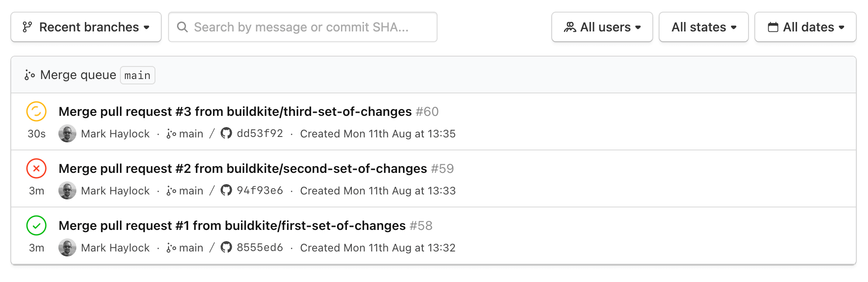
Task: Click the red failed status icon on build #59
Action: pyautogui.click(x=36, y=169)
